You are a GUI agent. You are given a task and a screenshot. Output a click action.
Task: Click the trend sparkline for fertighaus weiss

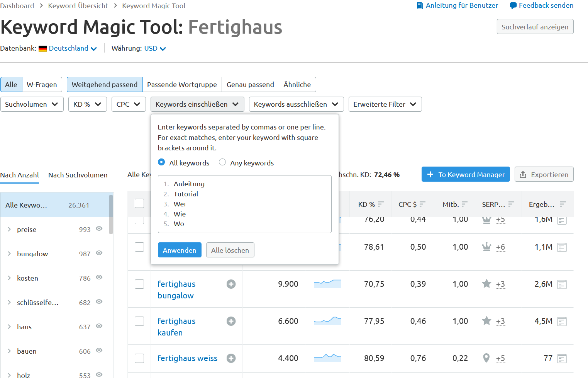tap(327, 358)
